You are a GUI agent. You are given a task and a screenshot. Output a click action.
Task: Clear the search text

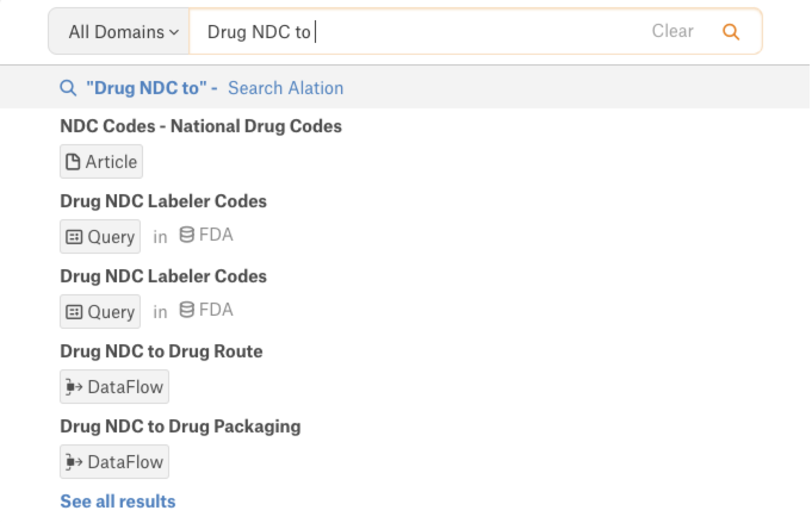point(672,31)
